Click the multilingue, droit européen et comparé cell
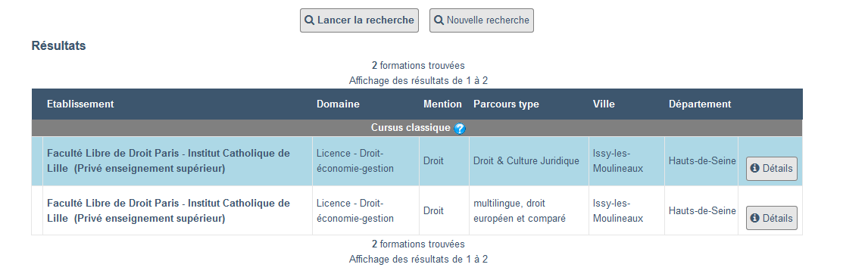This screenshot has height=280, width=868. click(529, 211)
